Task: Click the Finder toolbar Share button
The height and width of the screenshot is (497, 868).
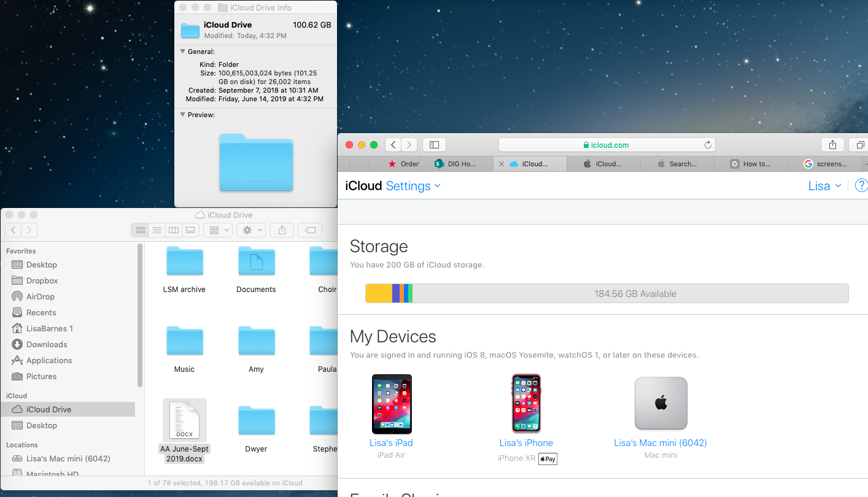Action: (282, 230)
